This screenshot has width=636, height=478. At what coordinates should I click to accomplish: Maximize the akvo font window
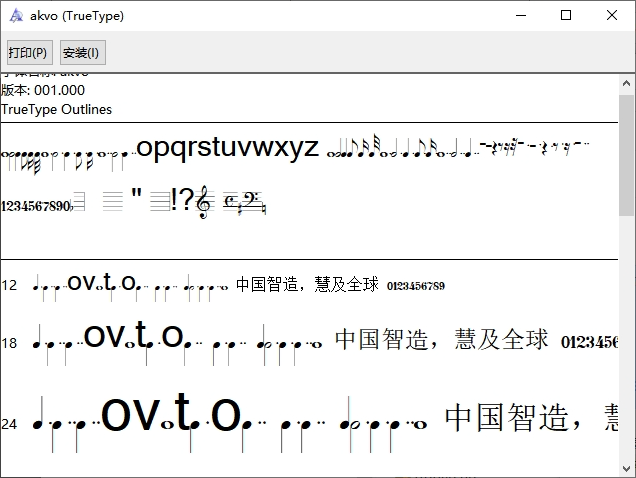566,16
